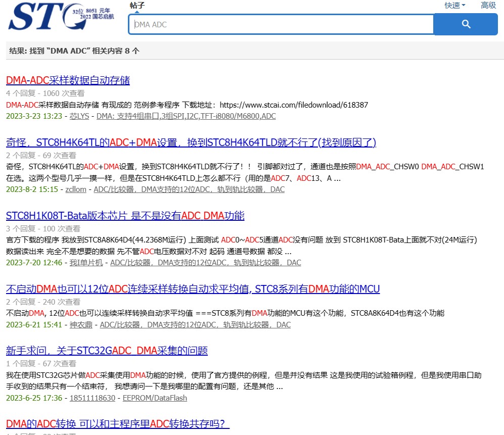
Task: Click the magnifier search button
Action: 466,24
